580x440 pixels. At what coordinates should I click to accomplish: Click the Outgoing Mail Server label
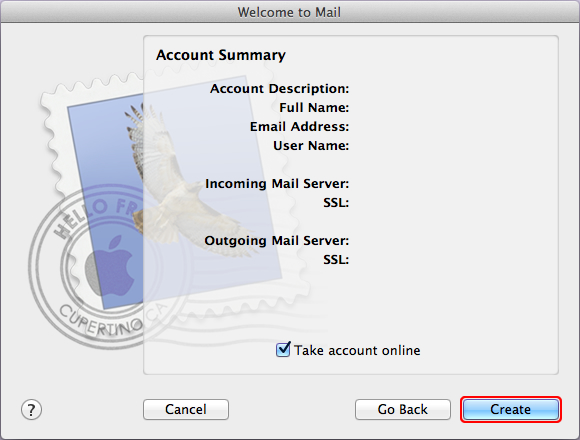click(x=277, y=241)
